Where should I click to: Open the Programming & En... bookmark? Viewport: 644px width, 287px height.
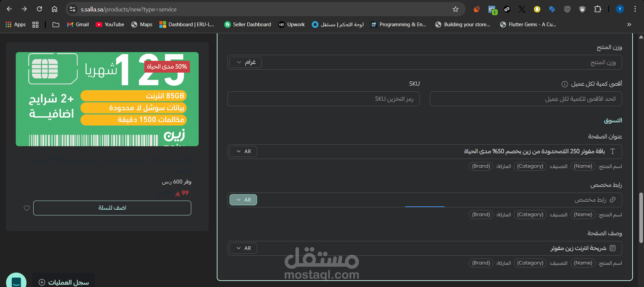click(398, 25)
